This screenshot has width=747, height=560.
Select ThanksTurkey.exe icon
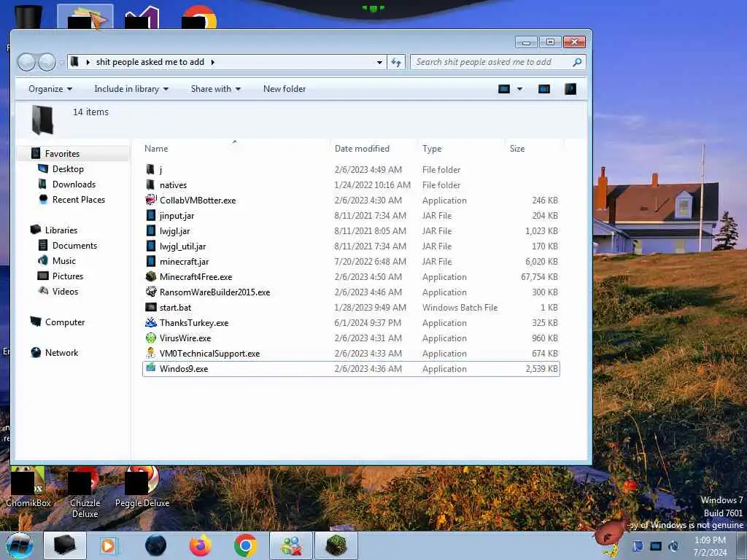click(x=150, y=322)
